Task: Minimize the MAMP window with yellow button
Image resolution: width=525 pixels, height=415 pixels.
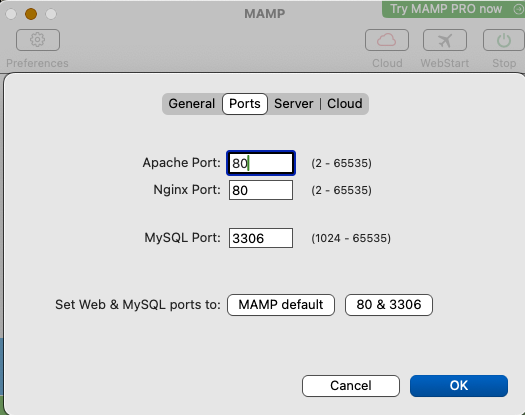Action: [31, 14]
